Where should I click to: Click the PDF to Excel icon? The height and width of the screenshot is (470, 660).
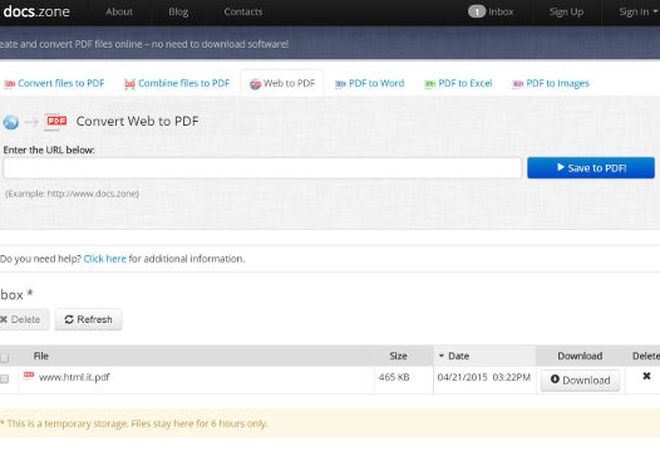(x=429, y=84)
